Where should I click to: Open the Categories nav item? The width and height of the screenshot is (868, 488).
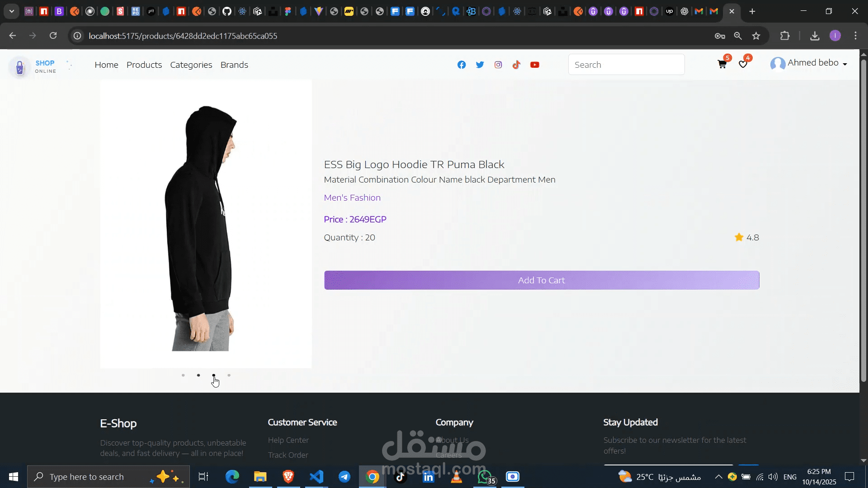click(x=191, y=65)
